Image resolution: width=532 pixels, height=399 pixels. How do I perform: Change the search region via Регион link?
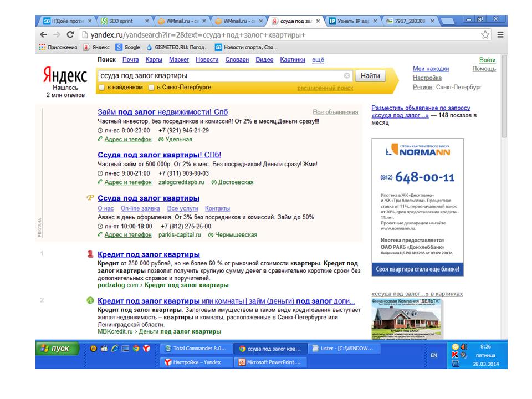pyautogui.click(x=422, y=87)
